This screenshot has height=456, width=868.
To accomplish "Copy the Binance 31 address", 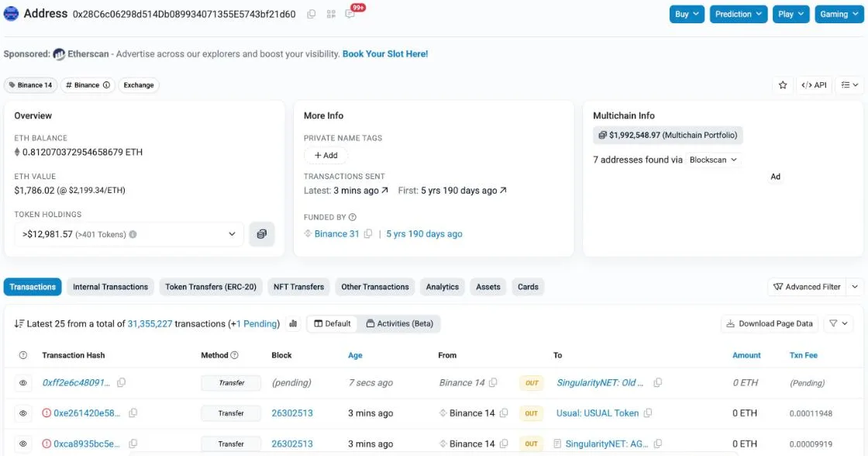I will point(367,234).
